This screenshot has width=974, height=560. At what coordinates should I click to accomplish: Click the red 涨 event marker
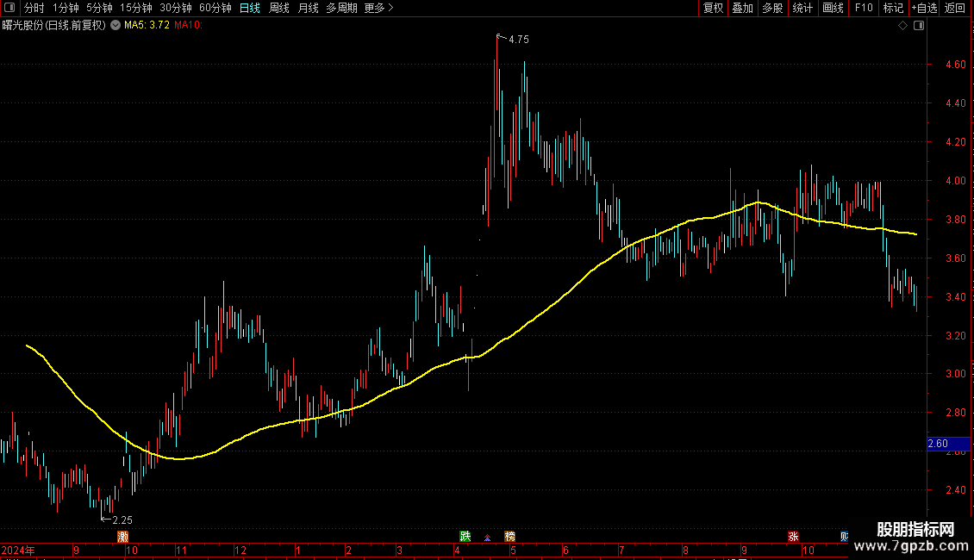[793, 537]
